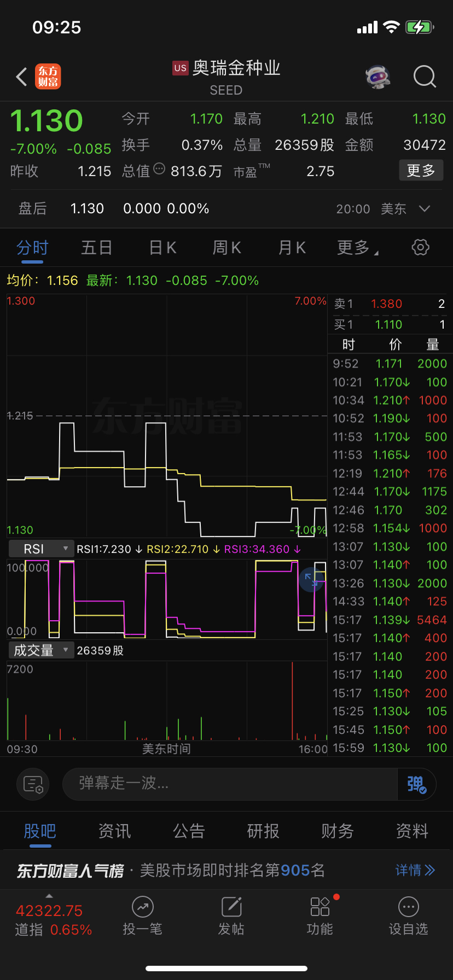The width and height of the screenshot is (453, 980).
Task: Select the 分时 chart tab
Action: click(32, 248)
